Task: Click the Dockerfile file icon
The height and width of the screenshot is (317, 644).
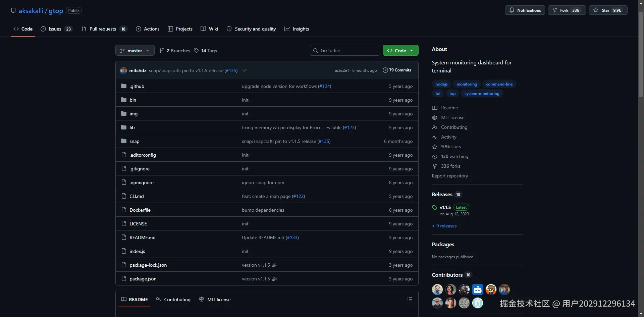Action: (x=124, y=210)
